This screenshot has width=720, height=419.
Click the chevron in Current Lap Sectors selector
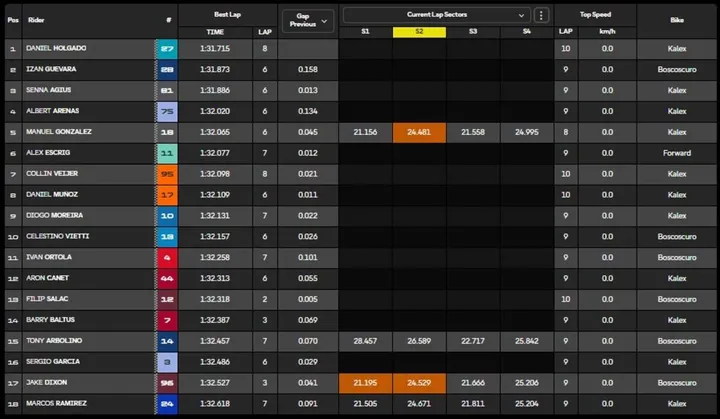pos(521,15)
